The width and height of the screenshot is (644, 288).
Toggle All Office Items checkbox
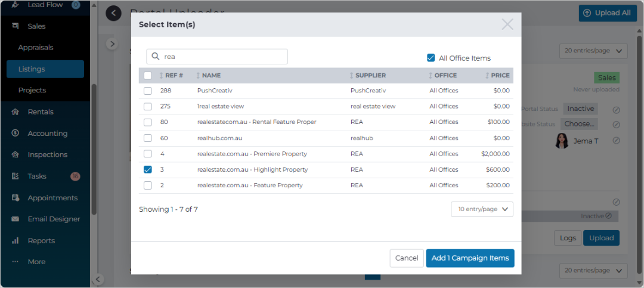pyautogui.click(x=431, y=58)
